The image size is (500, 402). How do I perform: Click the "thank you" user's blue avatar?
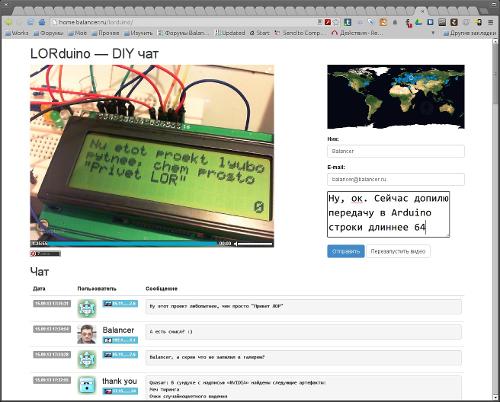point(87,385)
